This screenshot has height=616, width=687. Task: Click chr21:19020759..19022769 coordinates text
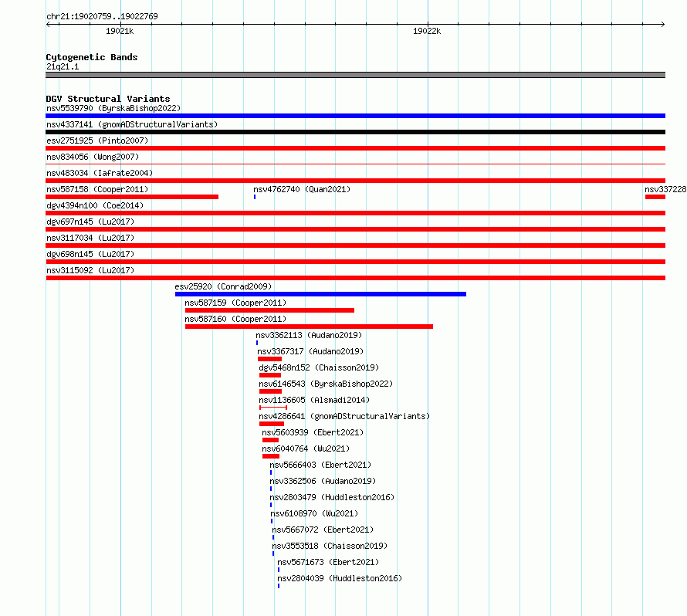pos(102,16)
